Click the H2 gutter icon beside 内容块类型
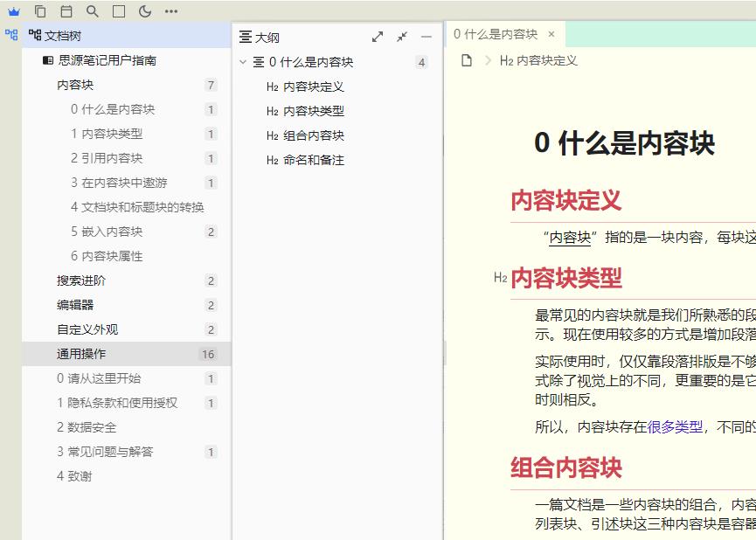The width and height of the screenshot is (756, 540). [500, 277]
